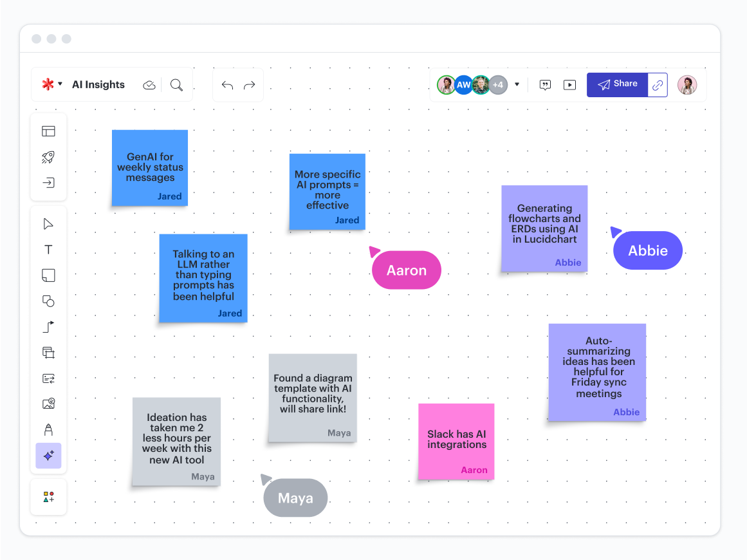Image resolution: width=747 pixels, height=560 pixels.
Task: Expand the collaborators list dropdown arrow
Action: [x=517, y=84]
